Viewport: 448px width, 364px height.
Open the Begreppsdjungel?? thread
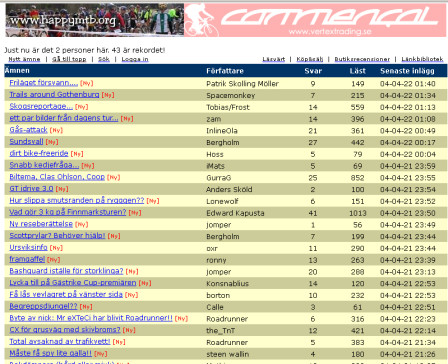43,306
